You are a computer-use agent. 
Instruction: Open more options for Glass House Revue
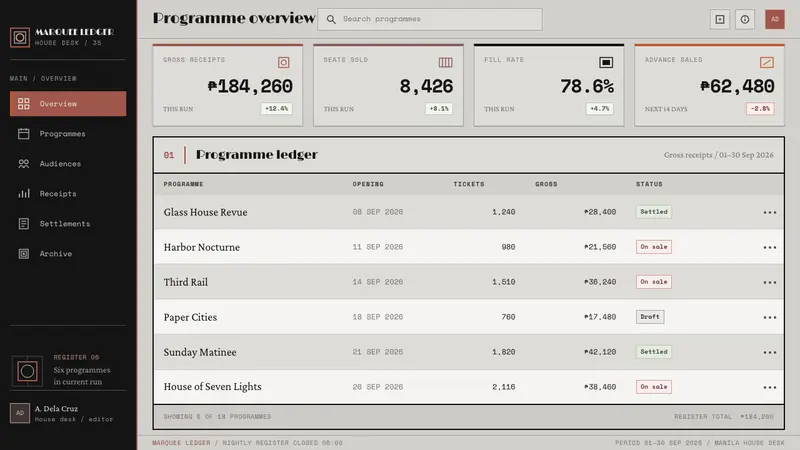769,212
